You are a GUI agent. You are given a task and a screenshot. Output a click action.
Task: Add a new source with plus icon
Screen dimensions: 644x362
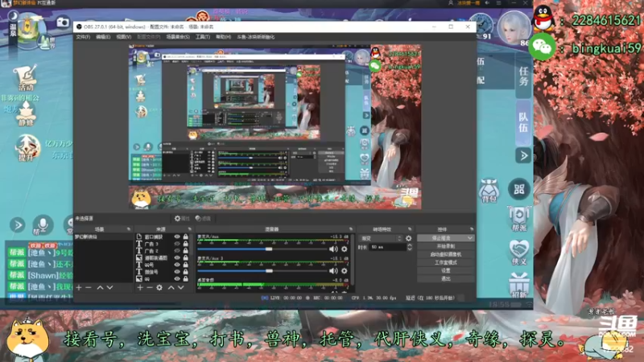tap(140, 288)
